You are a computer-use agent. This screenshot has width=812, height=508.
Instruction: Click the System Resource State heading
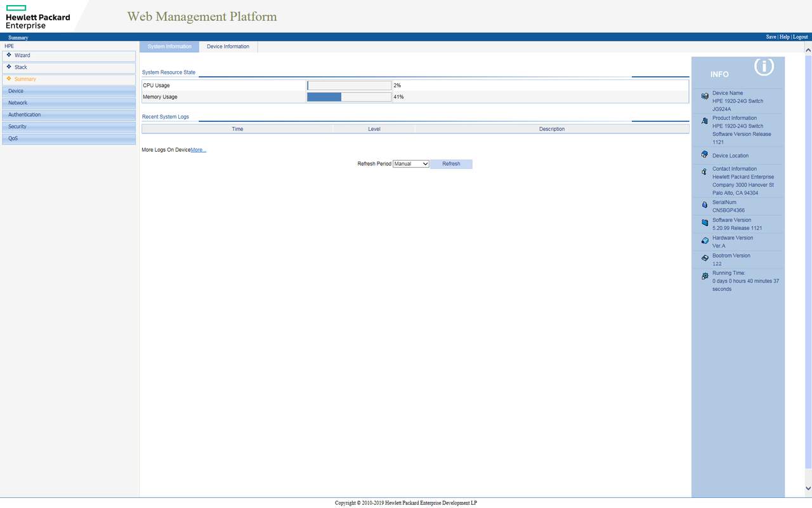(x=169, y=72)
